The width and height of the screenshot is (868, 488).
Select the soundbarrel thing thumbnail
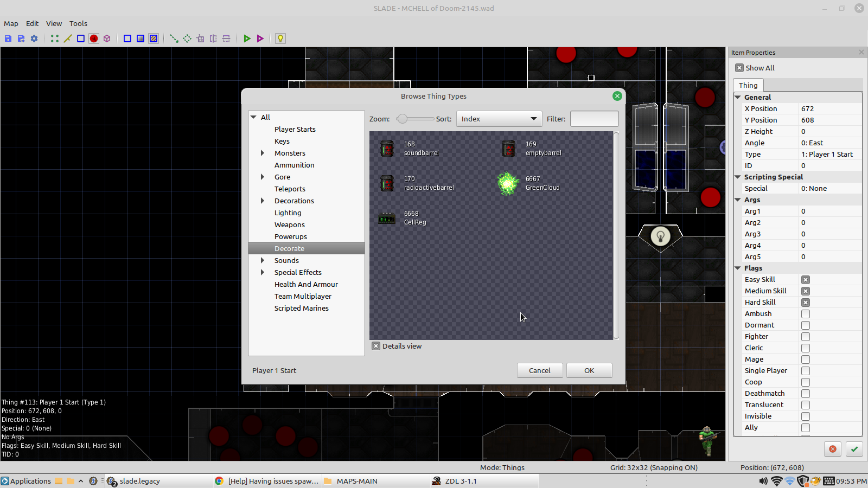[x=387, y=149]
